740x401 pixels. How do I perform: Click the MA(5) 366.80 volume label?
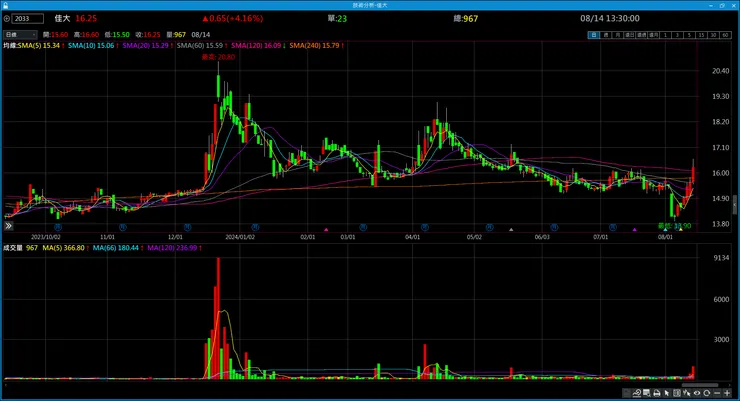(x=66, y=248)
